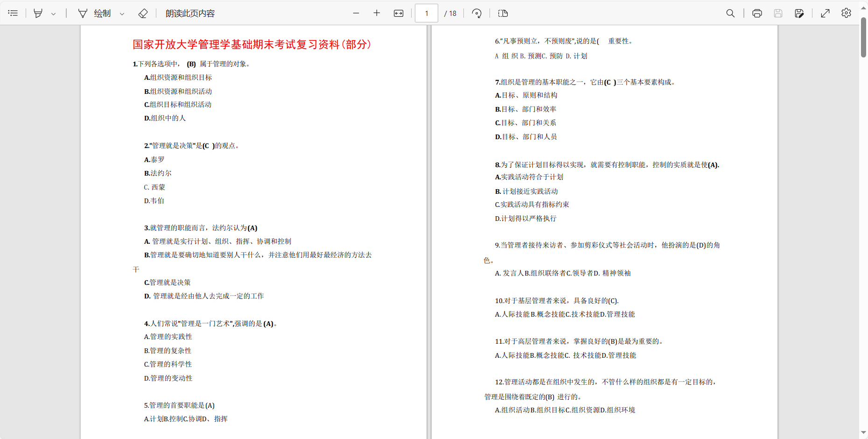The image size is (868, 439).
Task: Click 朗读此页内容 read aloud button
Action: click(x=190, y=13)
